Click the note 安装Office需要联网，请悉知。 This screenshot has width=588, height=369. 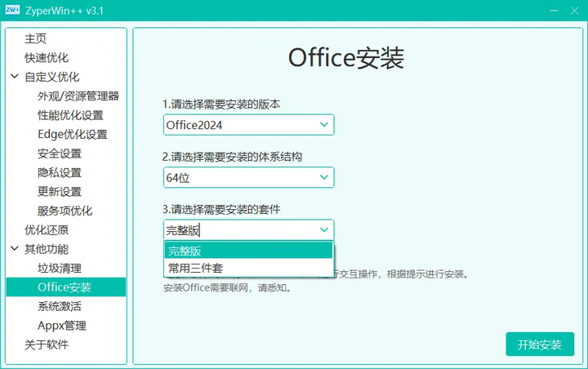tap(227, 288)
